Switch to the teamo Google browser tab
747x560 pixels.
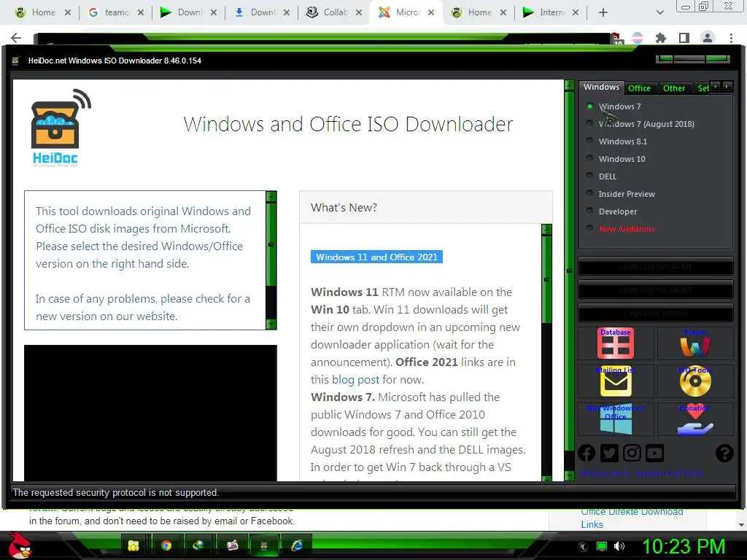pos(116,12)
